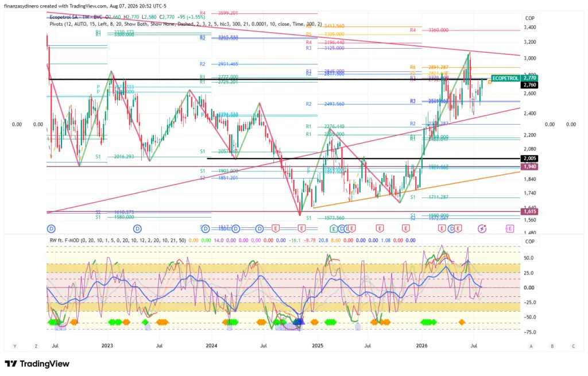Open the red earnings marker after July 2025
This screenshot has width=588, height=376.
tap(380, 228)
